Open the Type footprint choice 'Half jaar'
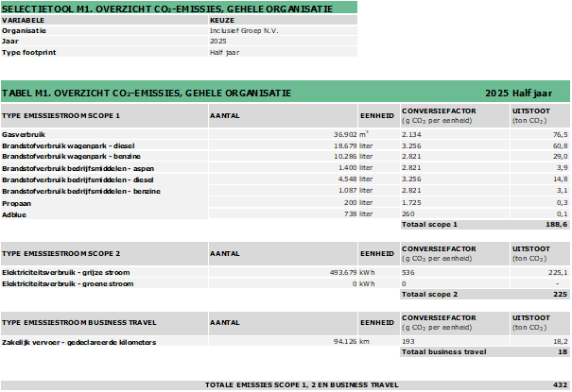The width and height of the screenshot is (572, 392). (x=225, y=53)
